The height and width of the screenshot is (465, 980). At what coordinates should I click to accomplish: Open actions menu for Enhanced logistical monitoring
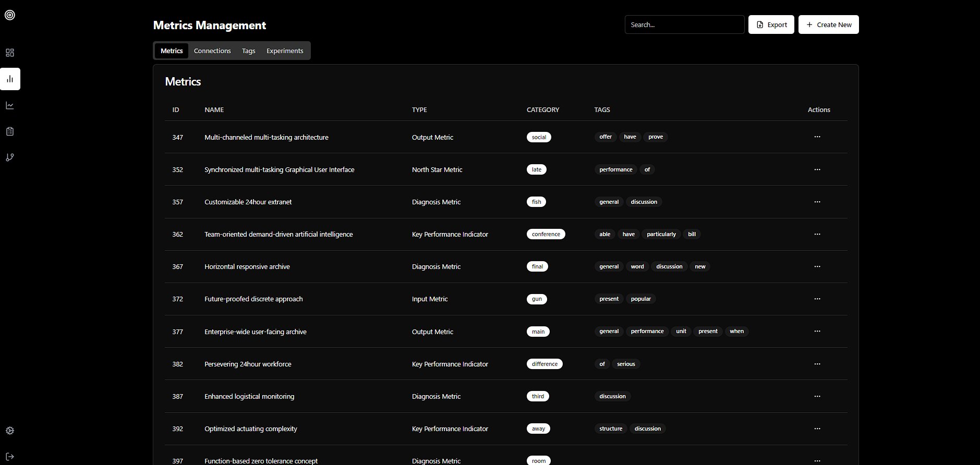[x=817, y=396]
